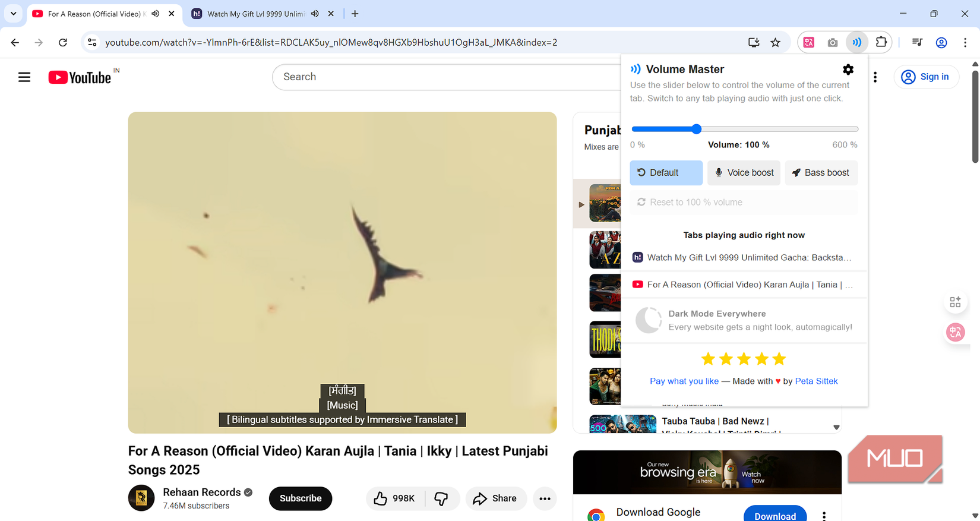Click the install app icon in address bar

click(754, 42)
